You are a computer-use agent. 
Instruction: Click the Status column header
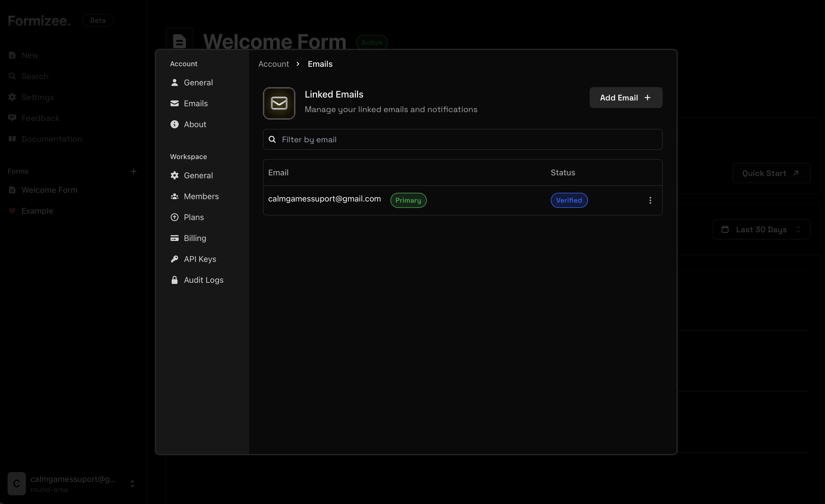click(x=563, y=173)
